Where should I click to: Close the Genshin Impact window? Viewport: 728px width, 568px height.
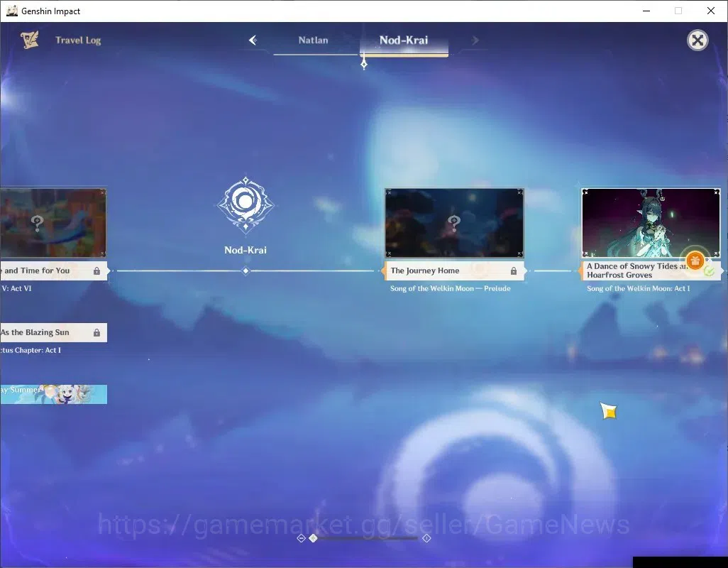pyautogui.click(x=711, y=11)
